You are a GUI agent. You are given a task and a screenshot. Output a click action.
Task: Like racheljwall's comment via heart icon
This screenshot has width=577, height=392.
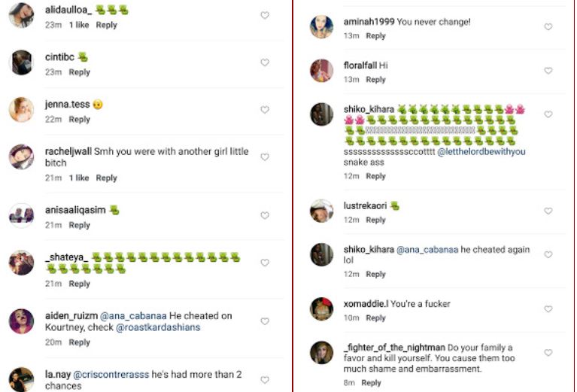coord(265,157)
